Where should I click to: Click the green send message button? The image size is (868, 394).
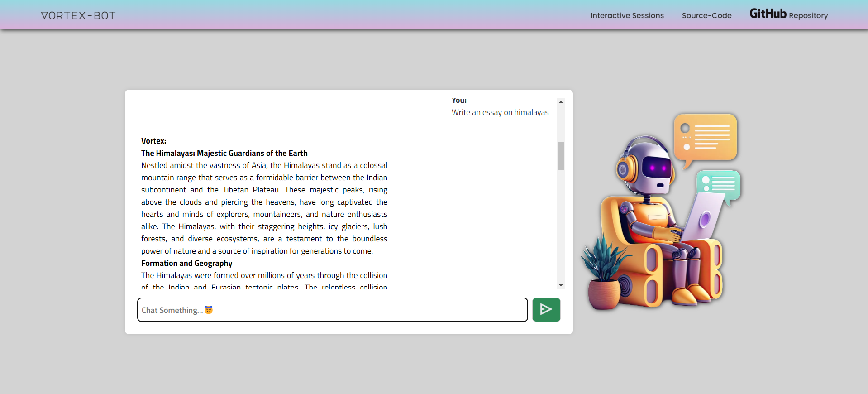[x=546, y=310]
